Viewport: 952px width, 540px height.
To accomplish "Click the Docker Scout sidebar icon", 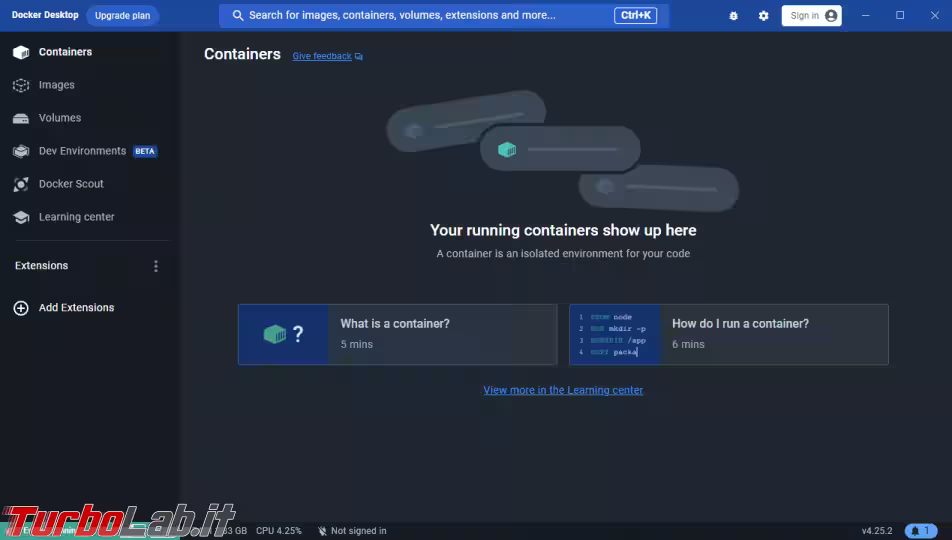I will point(21,184).
